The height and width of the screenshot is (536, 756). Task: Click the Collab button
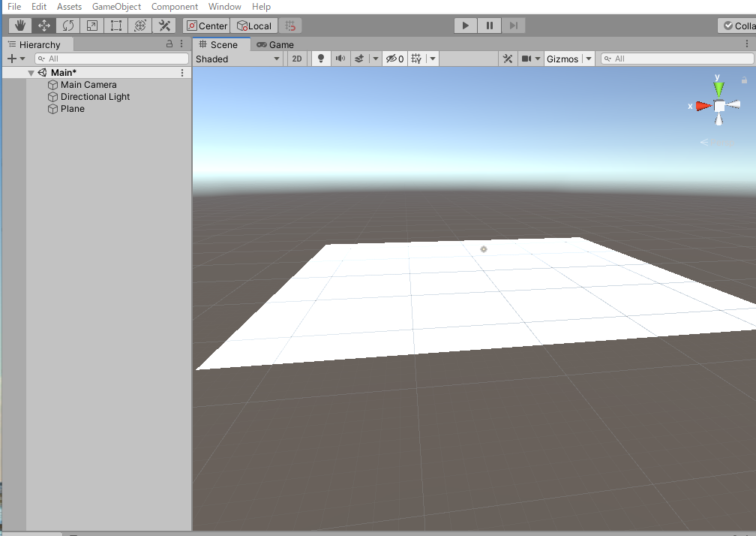coord(738,25)
